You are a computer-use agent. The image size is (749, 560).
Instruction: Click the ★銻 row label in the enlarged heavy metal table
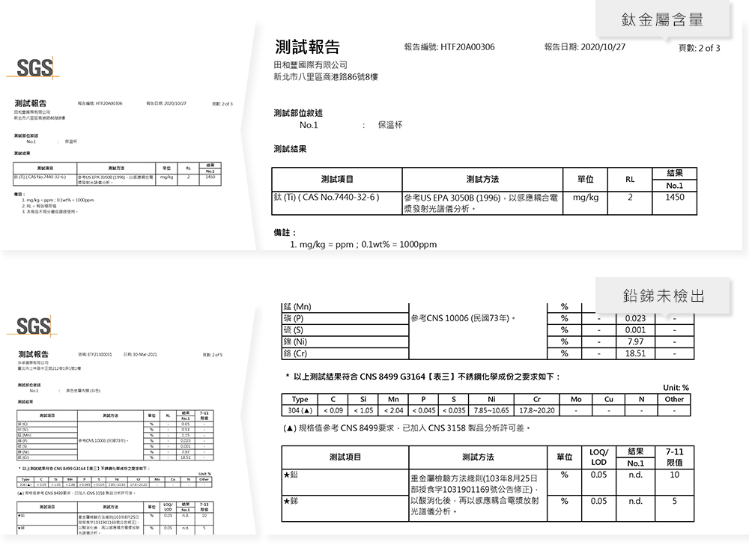point(291,502)
